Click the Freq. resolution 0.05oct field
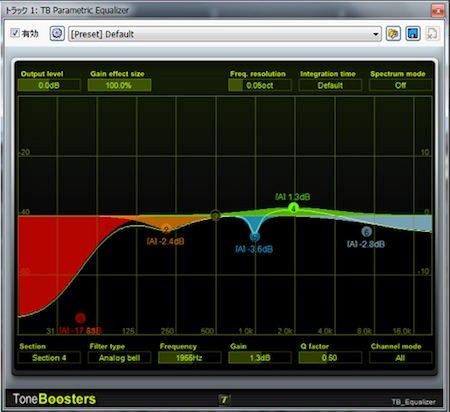Viewport: 450px width, 412px height. [260, 85]
